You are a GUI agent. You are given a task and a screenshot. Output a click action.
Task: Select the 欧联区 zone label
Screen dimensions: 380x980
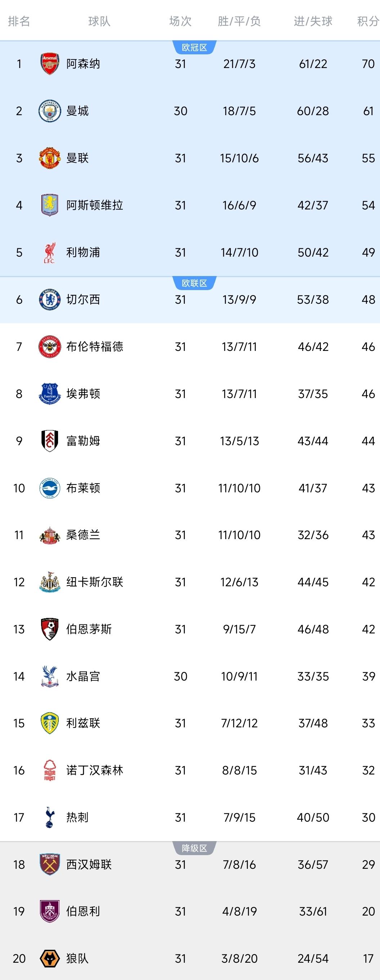[194, 284]
